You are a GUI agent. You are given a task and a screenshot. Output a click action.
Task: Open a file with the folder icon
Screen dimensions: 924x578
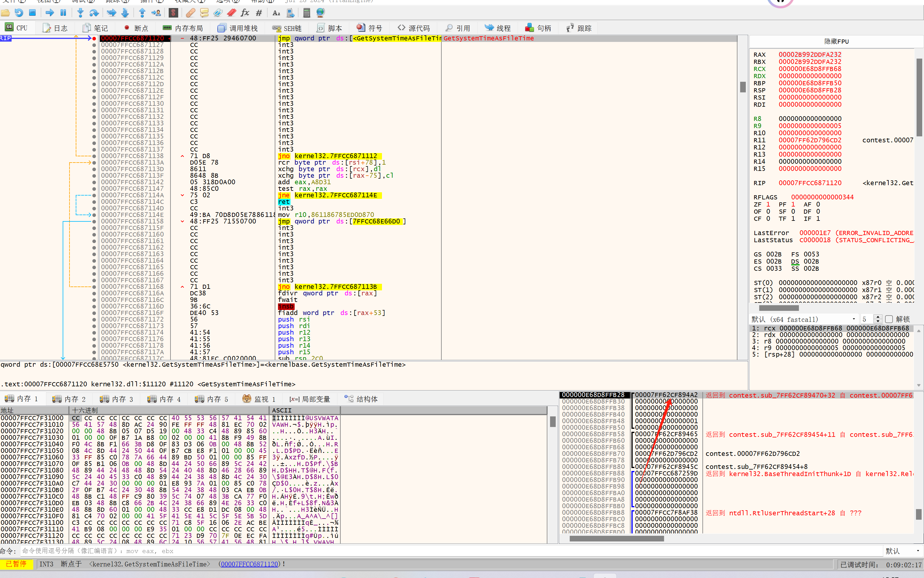(x=5, y=13)
